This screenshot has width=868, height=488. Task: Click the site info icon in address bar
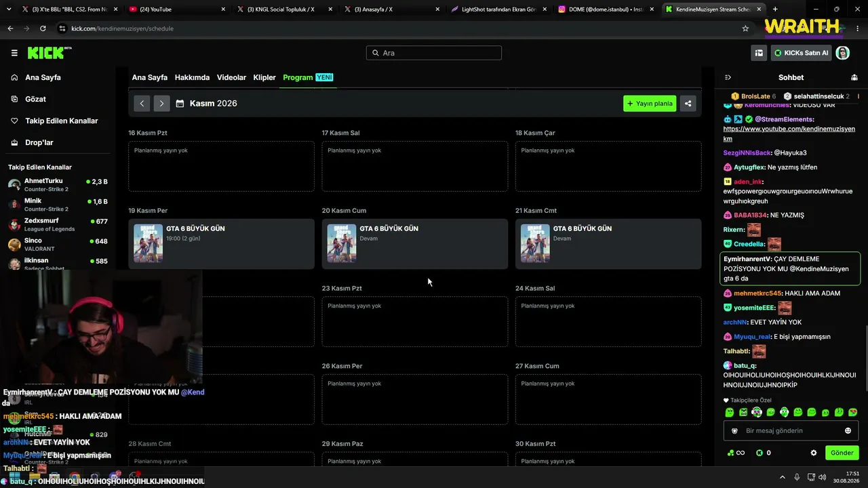coord(62,28)
